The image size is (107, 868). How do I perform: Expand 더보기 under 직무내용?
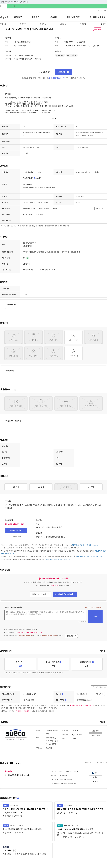[53, 119]
